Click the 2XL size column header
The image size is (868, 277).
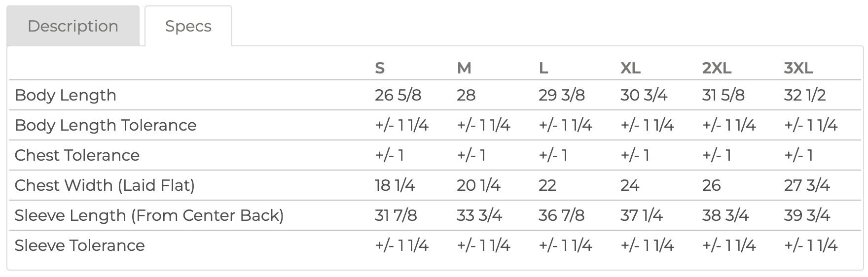[x=717, y=68]
